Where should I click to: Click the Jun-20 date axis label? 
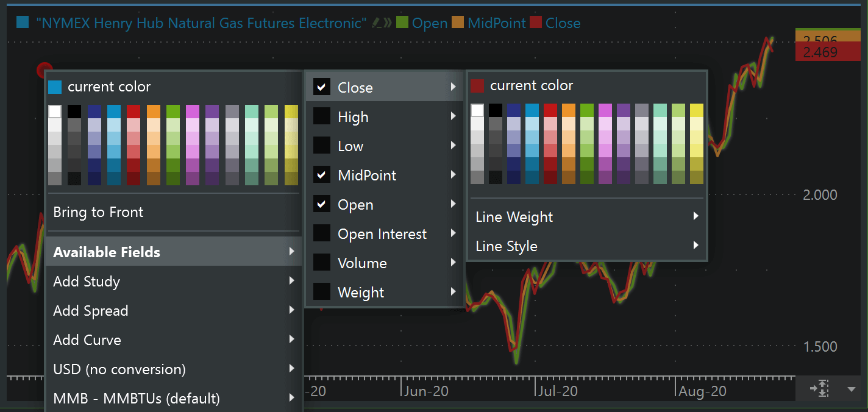[x=426, y=391]
